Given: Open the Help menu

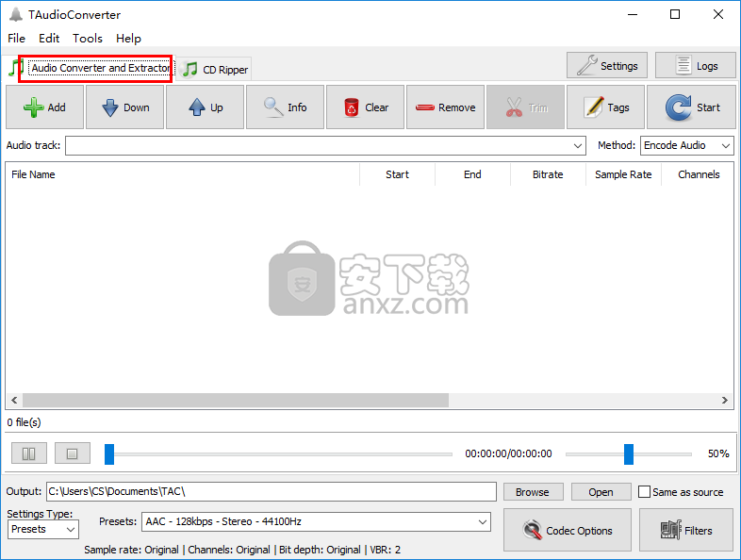Looking at the screenshot, I should [128, 39].
